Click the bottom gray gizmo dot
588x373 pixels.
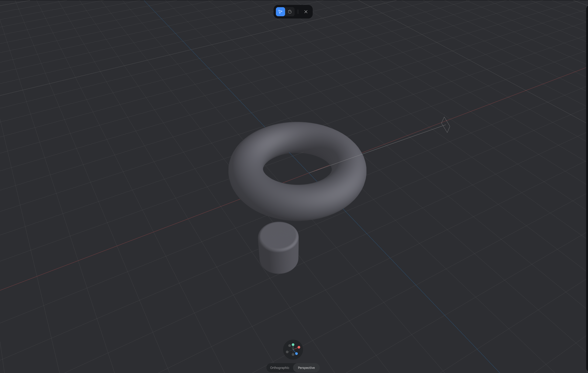(x=293, y=355)
